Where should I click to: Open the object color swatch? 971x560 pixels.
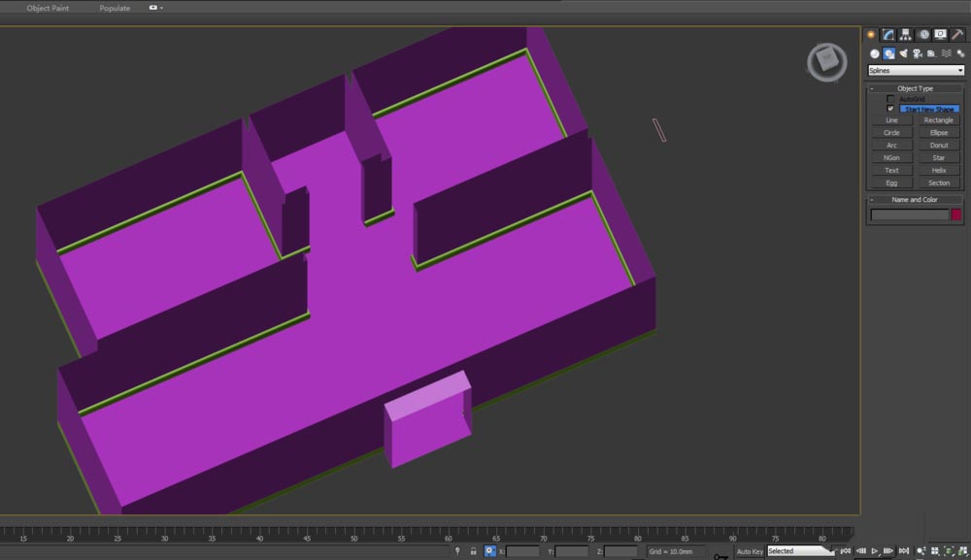tap(955, 215)
